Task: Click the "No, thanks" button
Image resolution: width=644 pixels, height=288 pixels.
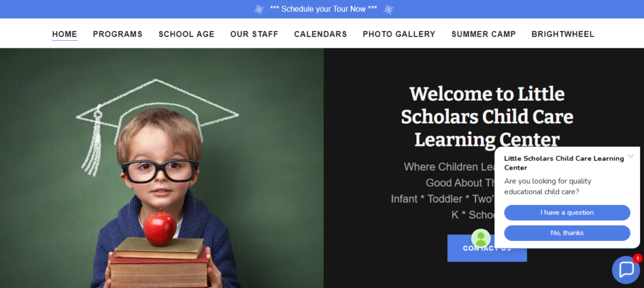Action: pyautogui.click(x=567, y=233)
